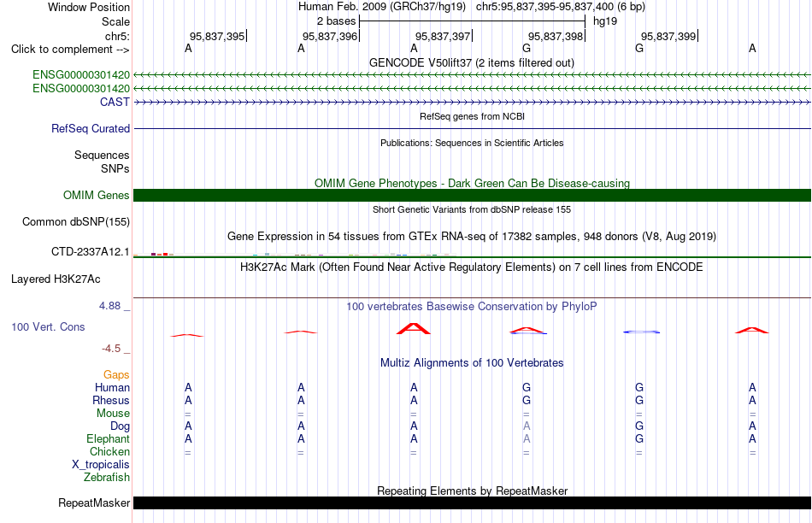This screenshot has height=523, width=812.
Task: Click the Window Position label
Action: click(89, 7)
